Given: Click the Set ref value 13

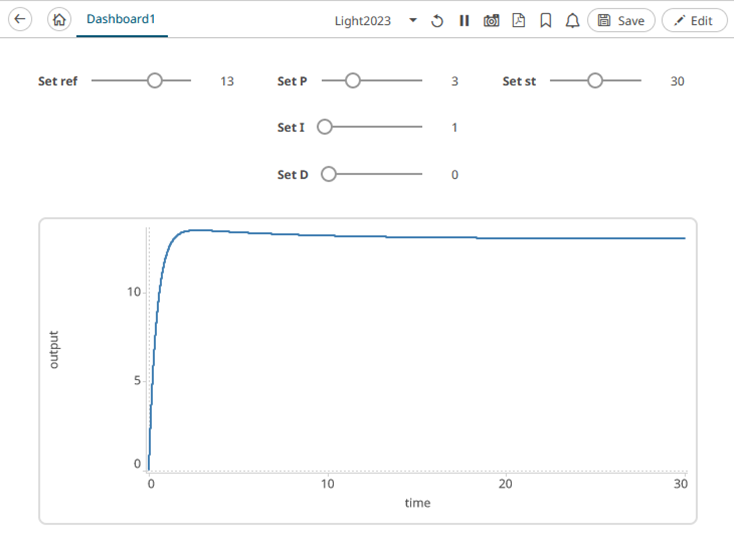Looking at the screenshot, I should 227,81.
